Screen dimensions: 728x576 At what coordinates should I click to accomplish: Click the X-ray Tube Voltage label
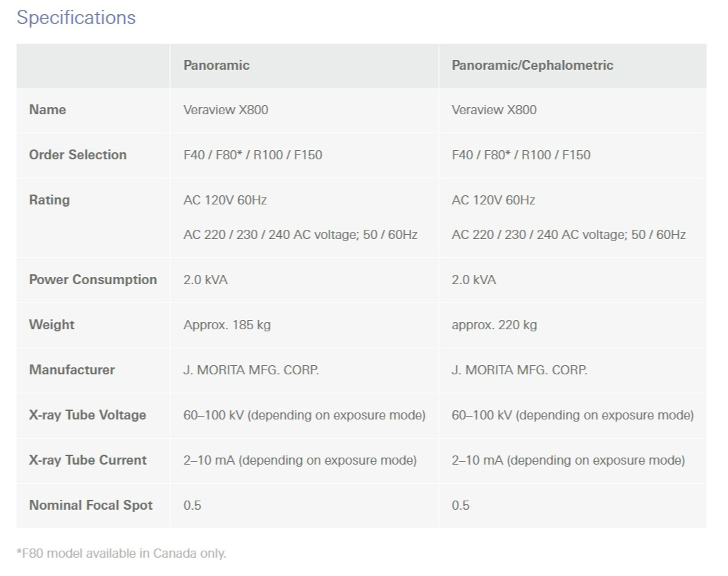point(87,415)
